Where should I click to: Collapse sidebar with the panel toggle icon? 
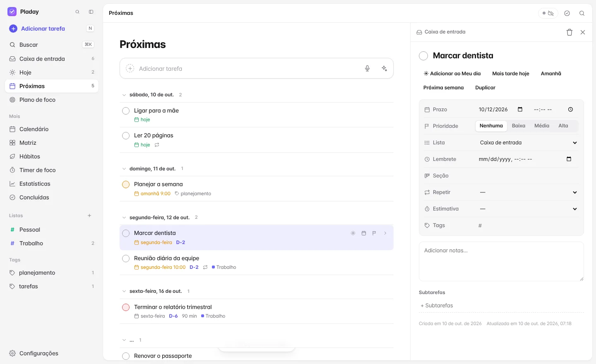pyautogui.click(x=91, y=12)
